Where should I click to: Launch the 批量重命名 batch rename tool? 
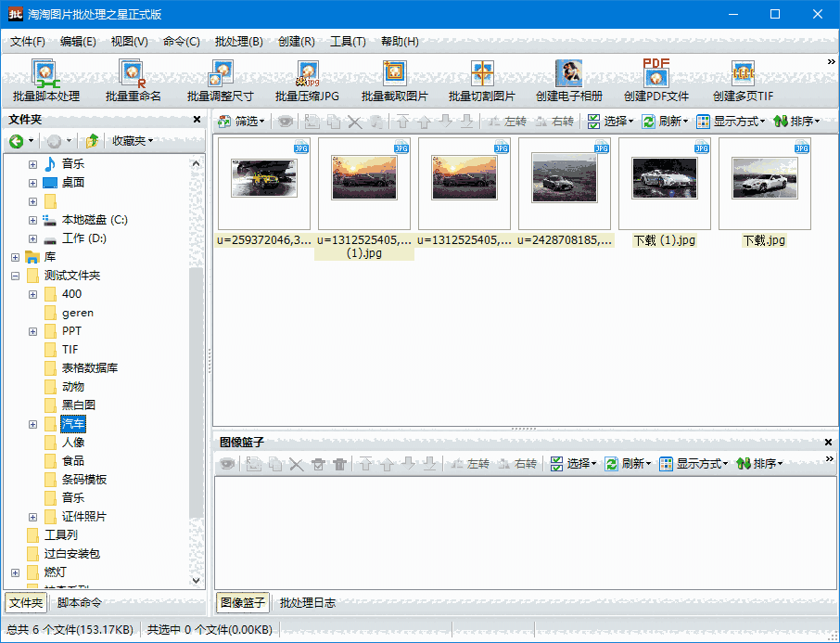pyautogui.click(x=133, y=81)
